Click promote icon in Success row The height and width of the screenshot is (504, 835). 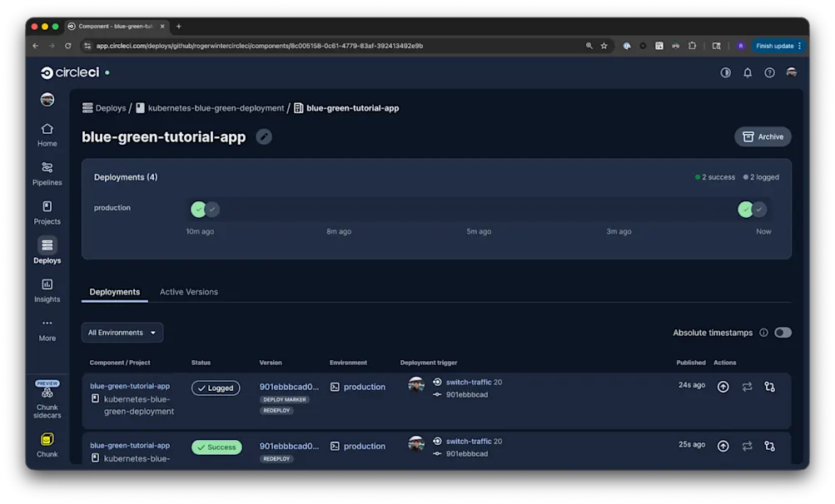723,446
